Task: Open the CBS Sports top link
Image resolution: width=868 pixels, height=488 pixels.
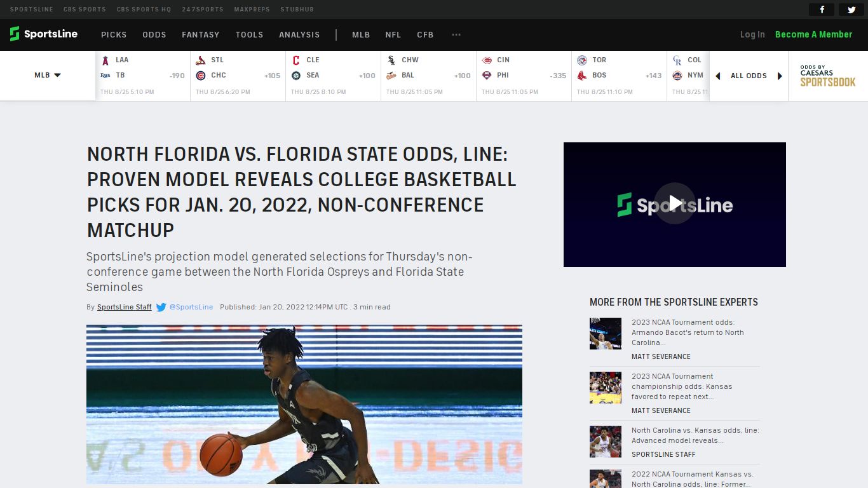Action: (85, 10)
